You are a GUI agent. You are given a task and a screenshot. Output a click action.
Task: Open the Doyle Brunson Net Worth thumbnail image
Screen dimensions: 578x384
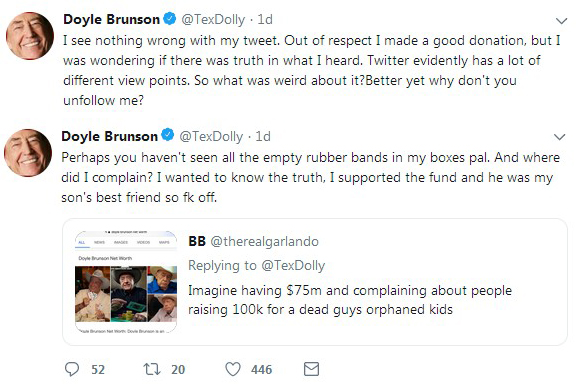click(126, 282)
